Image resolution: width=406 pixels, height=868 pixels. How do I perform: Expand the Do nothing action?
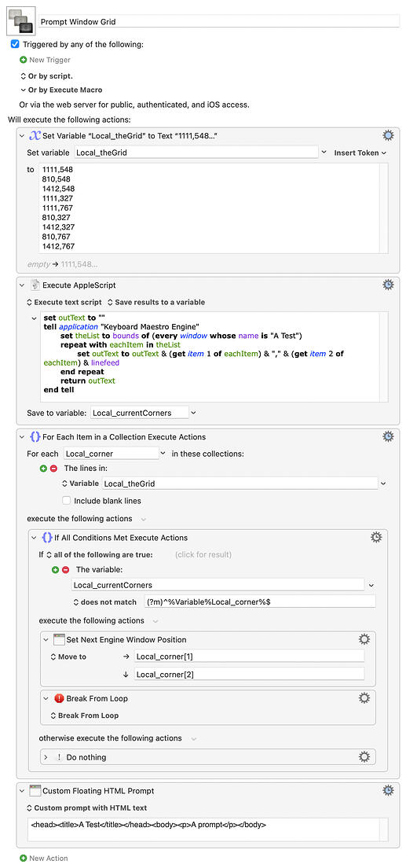46,756
